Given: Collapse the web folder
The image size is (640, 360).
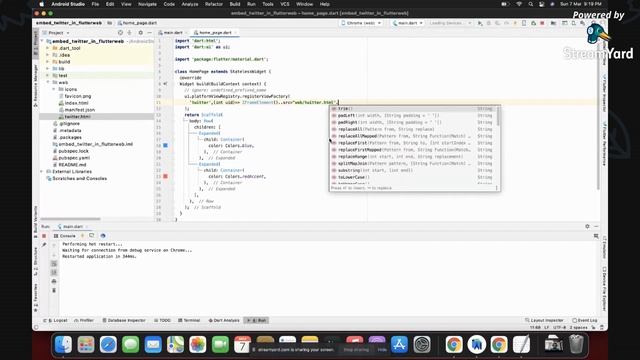Looking at the screenshot, I should [48, 82].
